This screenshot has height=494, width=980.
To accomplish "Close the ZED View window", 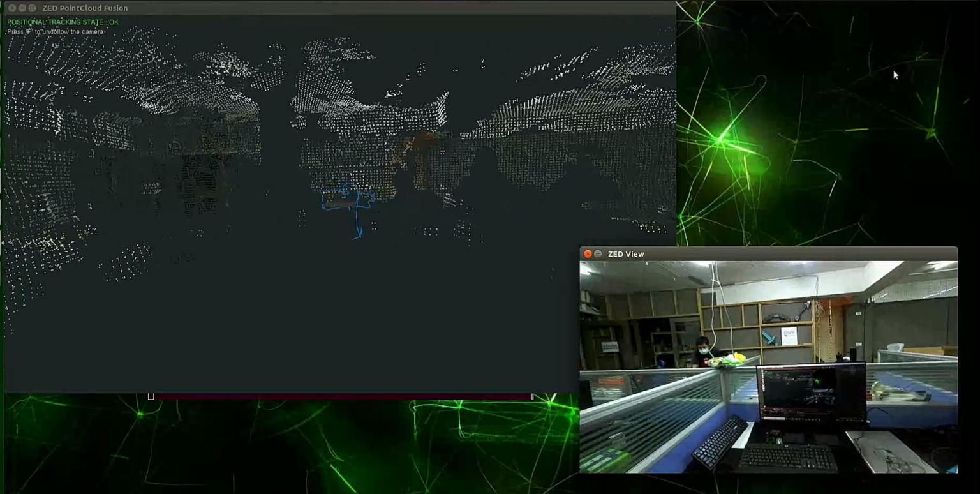I will (588, 254).
